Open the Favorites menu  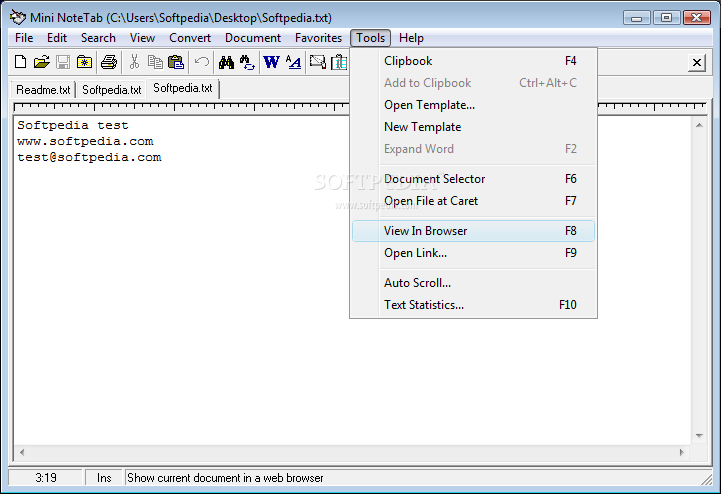coord(319,38)
